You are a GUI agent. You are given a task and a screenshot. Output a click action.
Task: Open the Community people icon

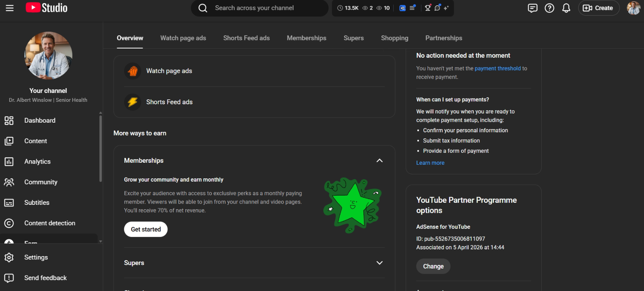(9, 182)
